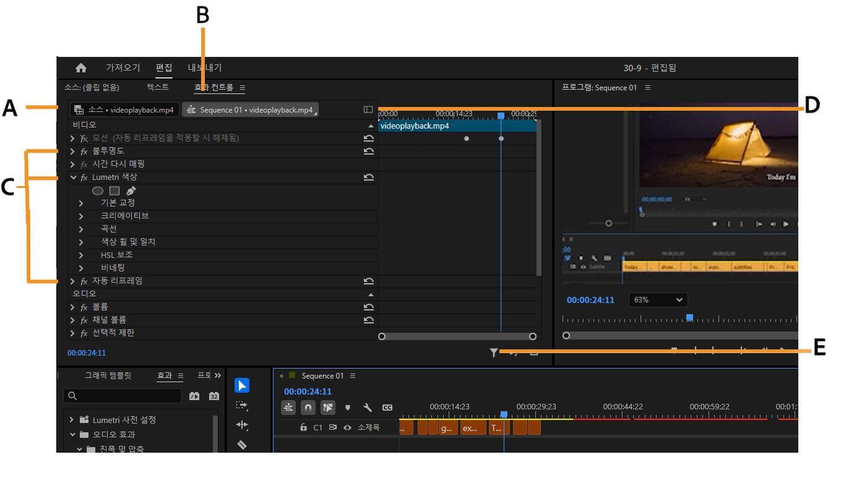Reset the 채널 볼륨 effect
This screenshot has height=504, width=854.
(369, 320)
